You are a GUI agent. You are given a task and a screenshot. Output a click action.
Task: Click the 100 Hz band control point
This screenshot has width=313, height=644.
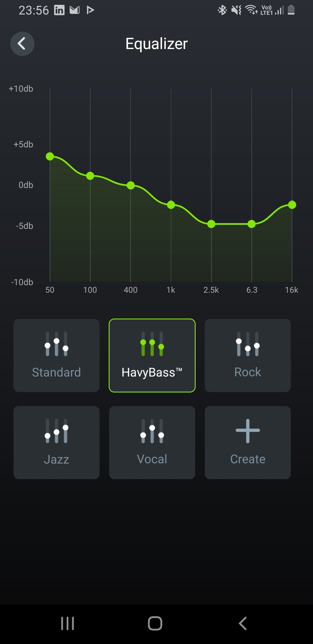(x=90, y=176)
